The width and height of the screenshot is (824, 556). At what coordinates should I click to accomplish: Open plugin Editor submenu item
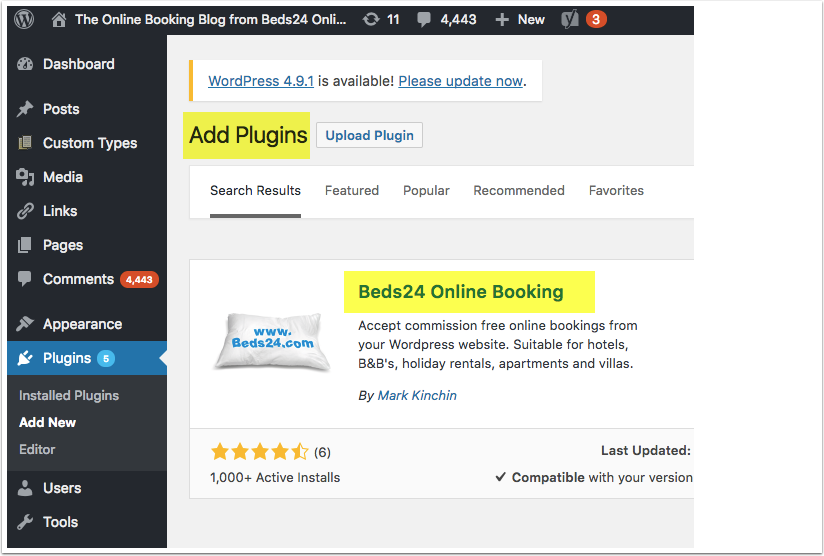37,449
